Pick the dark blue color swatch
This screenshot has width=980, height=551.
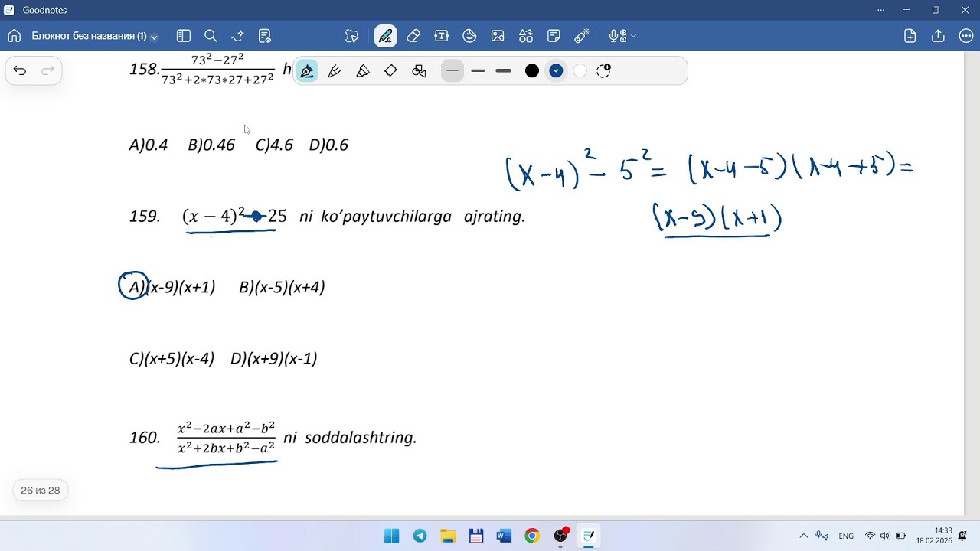556,71
